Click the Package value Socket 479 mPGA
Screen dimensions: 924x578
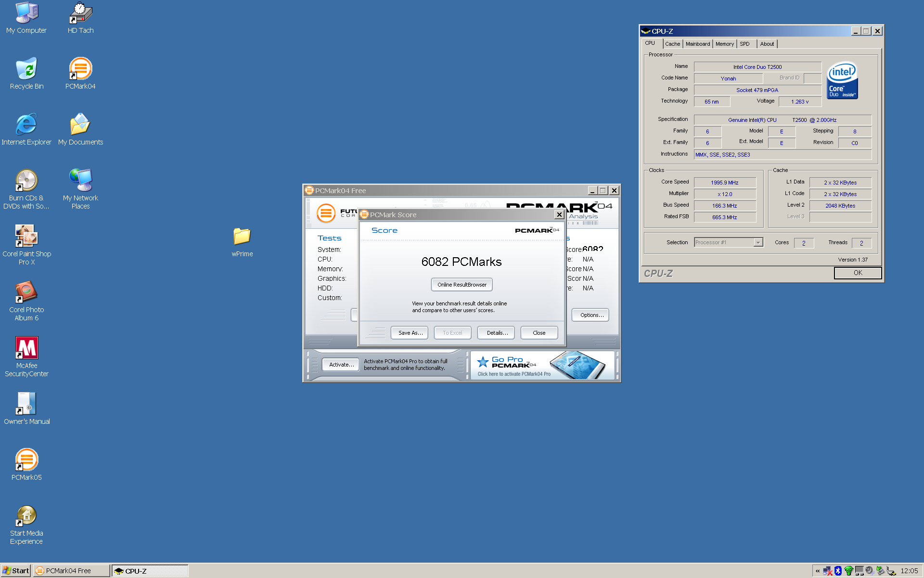click(x=757, y=90)
